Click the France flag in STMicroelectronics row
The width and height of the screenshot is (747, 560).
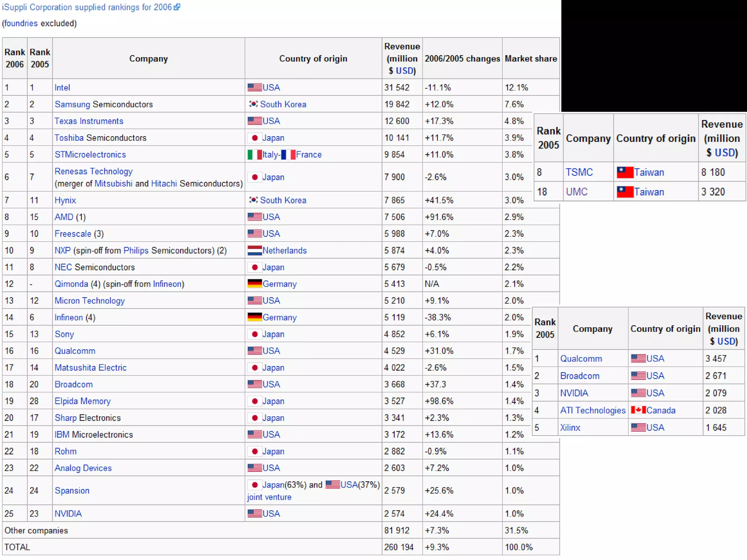click(x=288, y=155)
